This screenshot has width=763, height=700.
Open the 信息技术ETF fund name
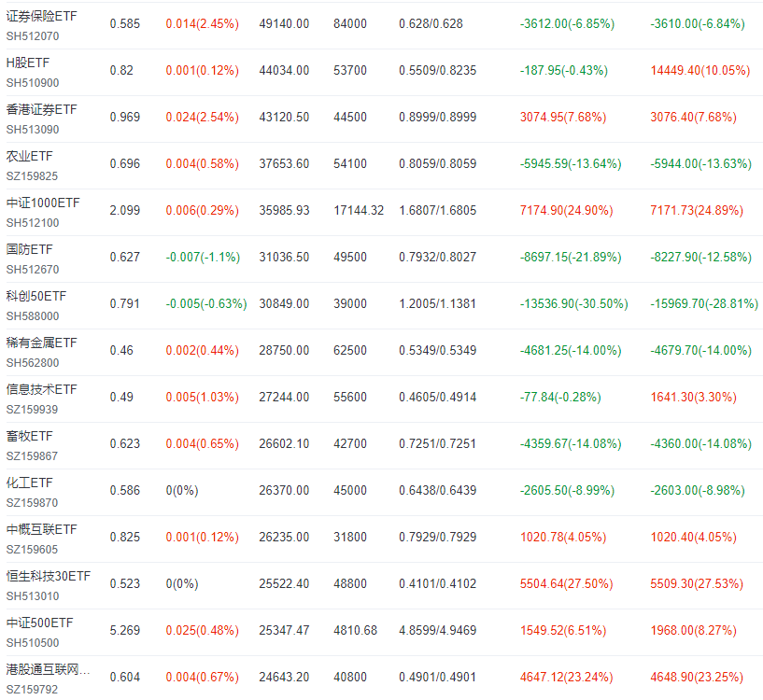[x=41, y=389]
